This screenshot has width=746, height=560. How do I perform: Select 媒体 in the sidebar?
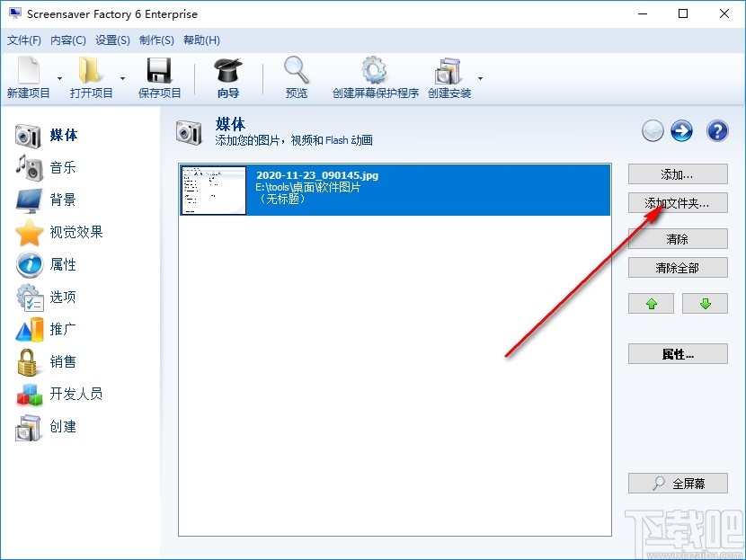click(46, 136)
